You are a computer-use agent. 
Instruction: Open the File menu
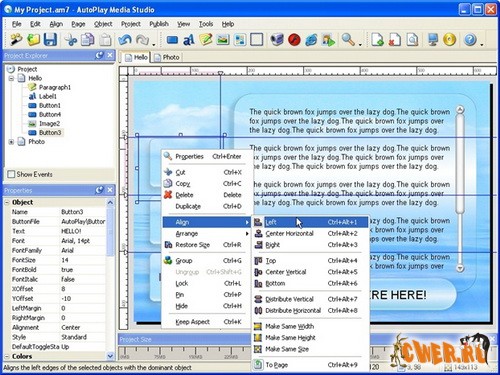[x=16, y=24]
